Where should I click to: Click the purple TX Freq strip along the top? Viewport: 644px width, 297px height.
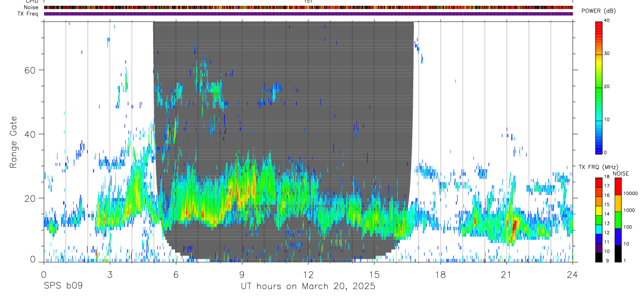(x=308, y=14)
